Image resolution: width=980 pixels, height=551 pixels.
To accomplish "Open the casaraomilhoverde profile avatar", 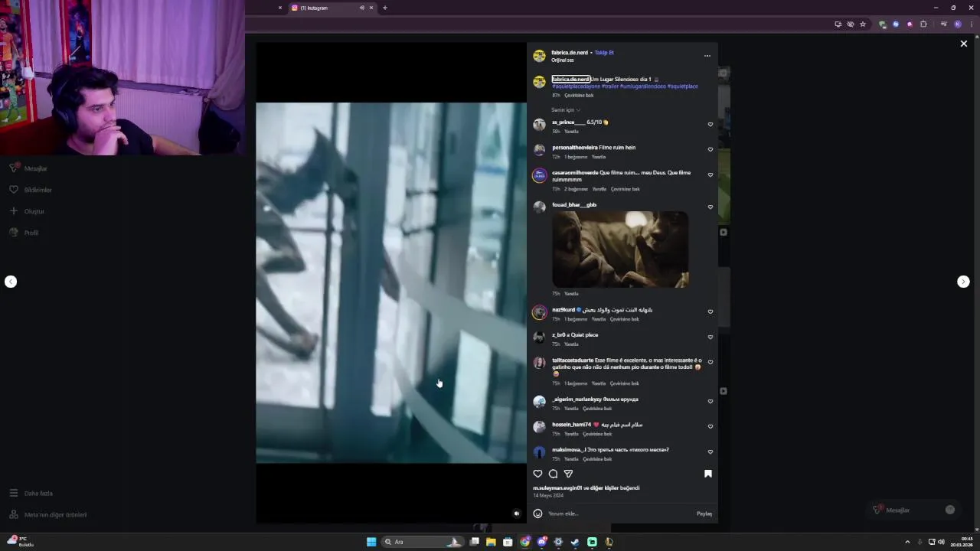I will click(x=539, y=175).
